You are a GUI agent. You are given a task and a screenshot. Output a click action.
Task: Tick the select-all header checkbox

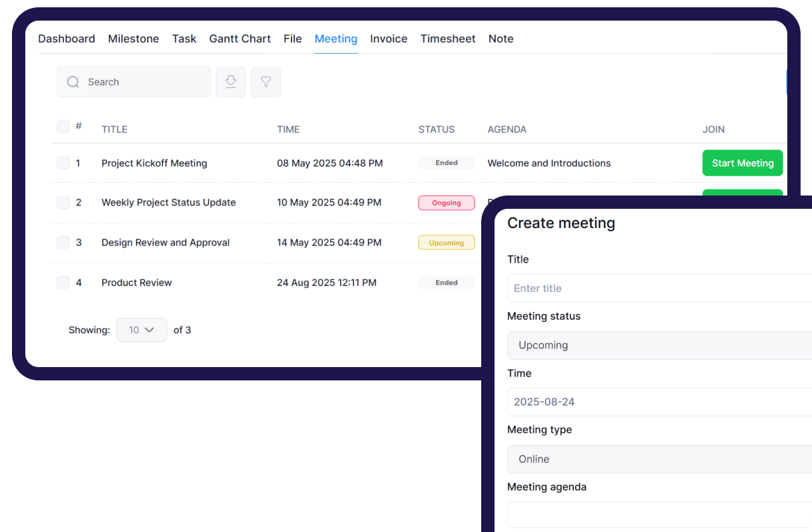coord(63,126)
